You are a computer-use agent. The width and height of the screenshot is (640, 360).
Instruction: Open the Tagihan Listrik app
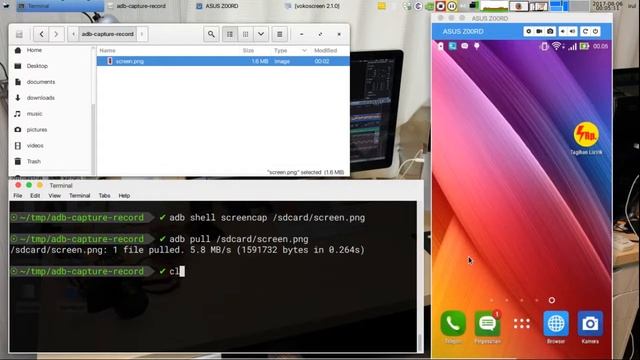coord(586,138)
